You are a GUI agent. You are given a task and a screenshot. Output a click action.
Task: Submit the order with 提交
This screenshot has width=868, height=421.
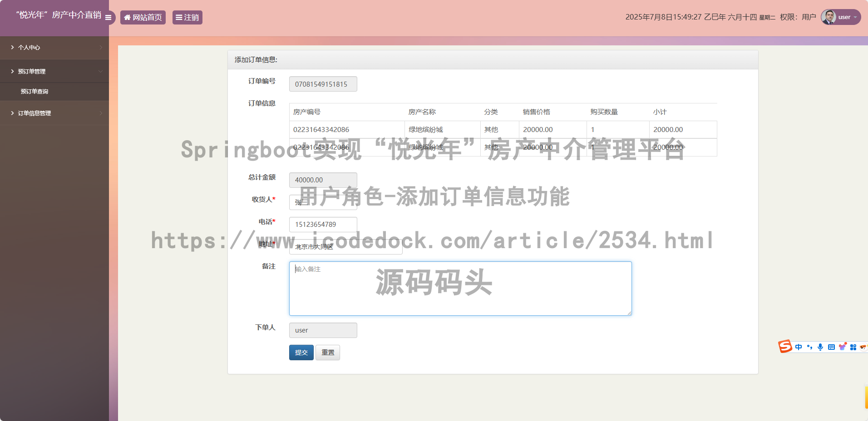(301, 352)
